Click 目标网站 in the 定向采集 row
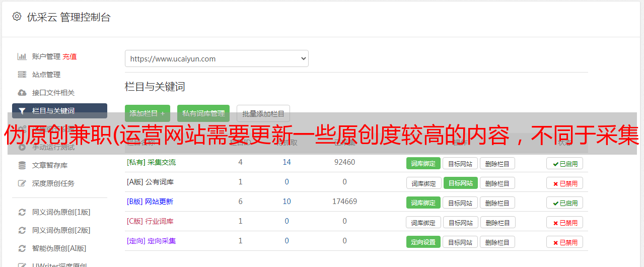Viewport: 644px width, 267px height. point(460,242)
